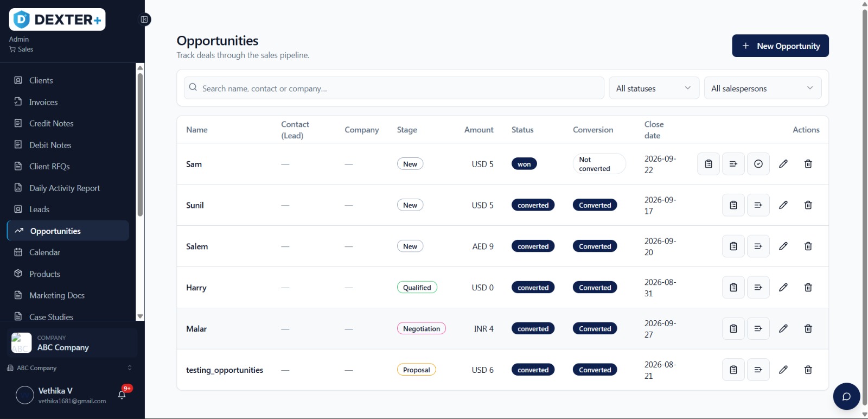Screen dimensions: 868x419
Task: Click clipboard icon in testing_opportunities row
Action: click(733, 370)
